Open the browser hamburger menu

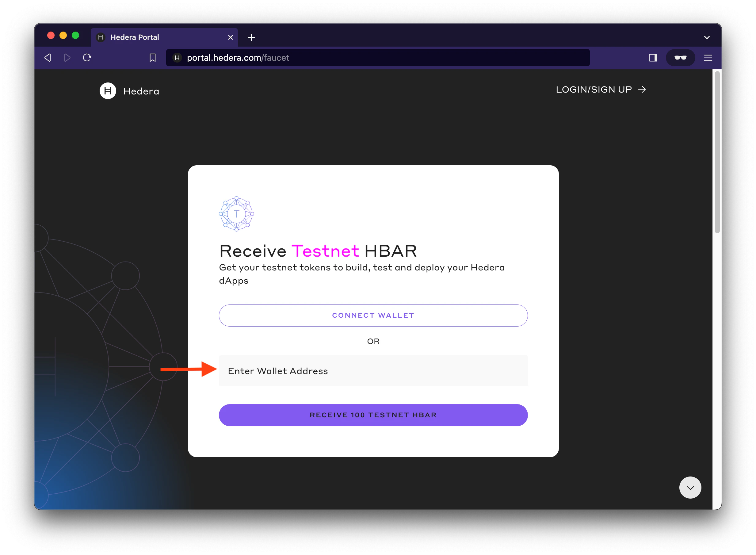coord(708,58)
